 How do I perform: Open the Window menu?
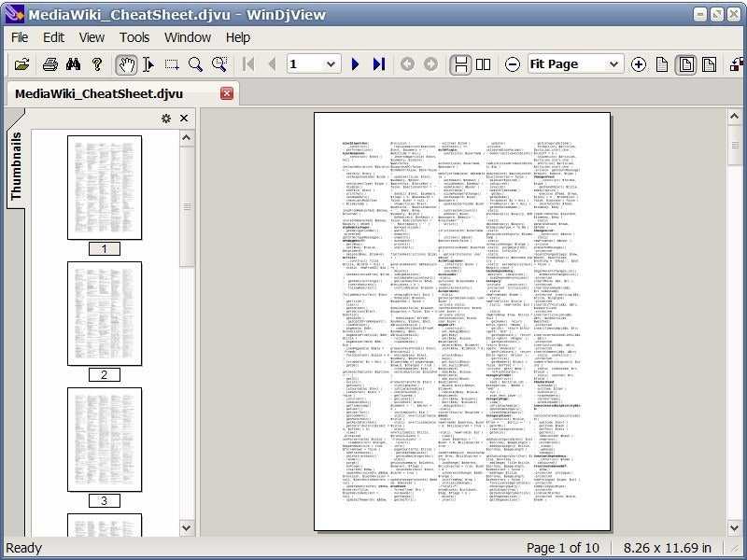188,37
